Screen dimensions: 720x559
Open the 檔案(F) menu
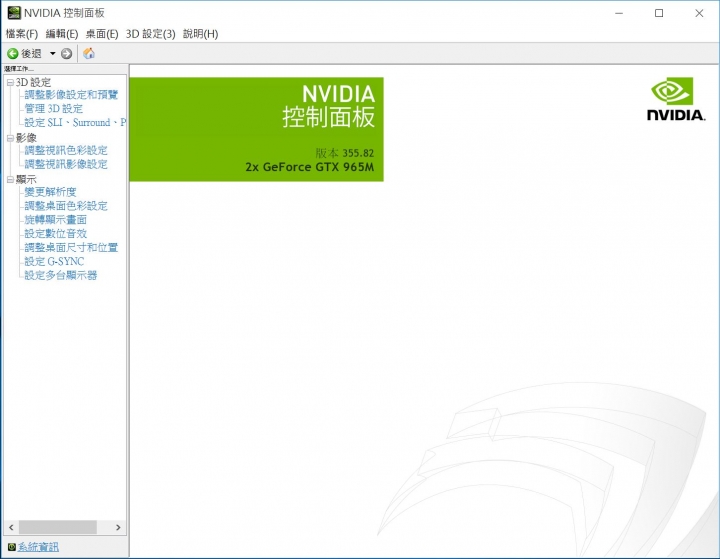click(22, 34)
